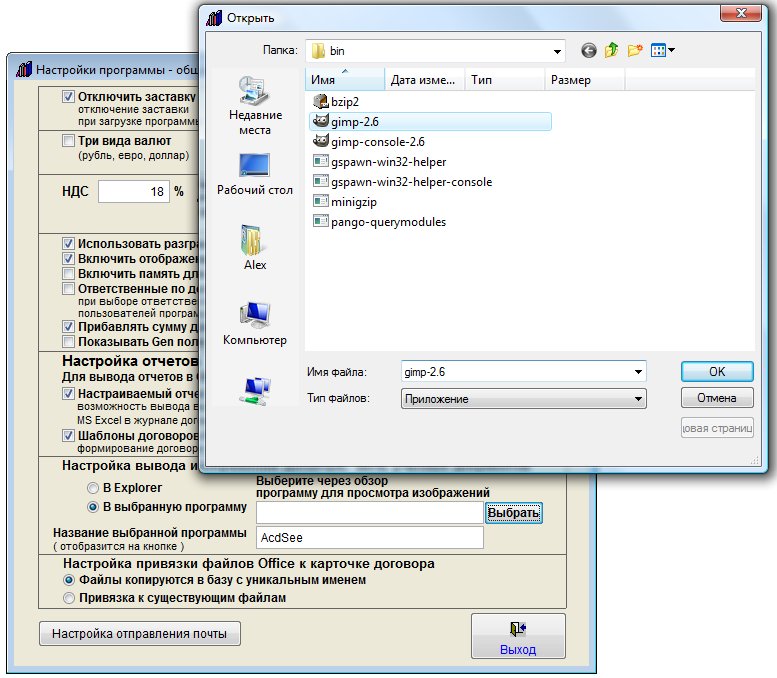Sort files by Размер column header
Image resolution: width=777 pixels, height=678 pixels.
coord(585,80)
